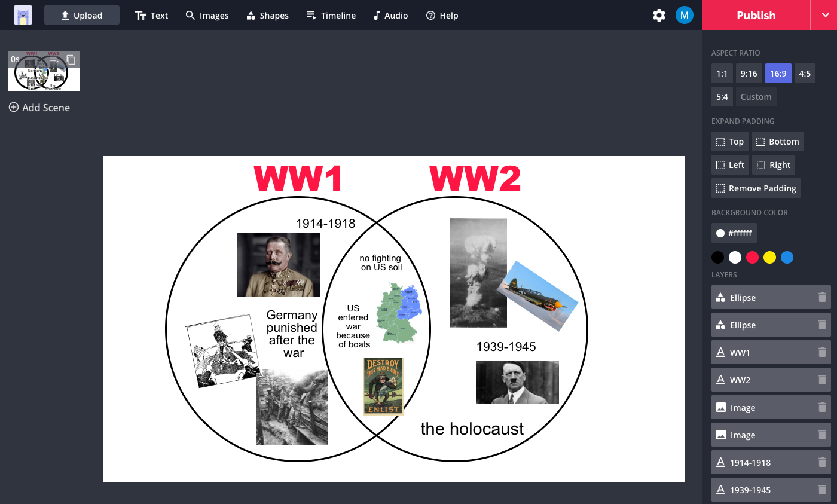The image size is (837, 504).
Task: Delete the WW2 layer with its trash icon
Action: [822, 380]
